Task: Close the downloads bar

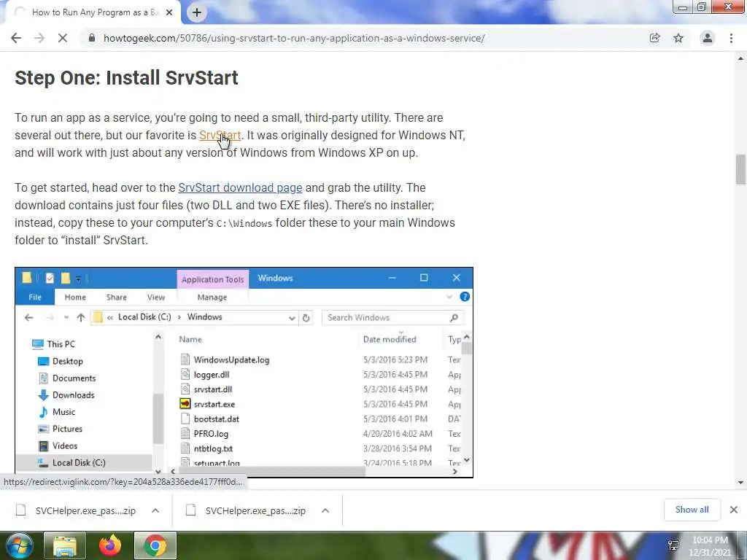Action: click(x=734, y=510)
